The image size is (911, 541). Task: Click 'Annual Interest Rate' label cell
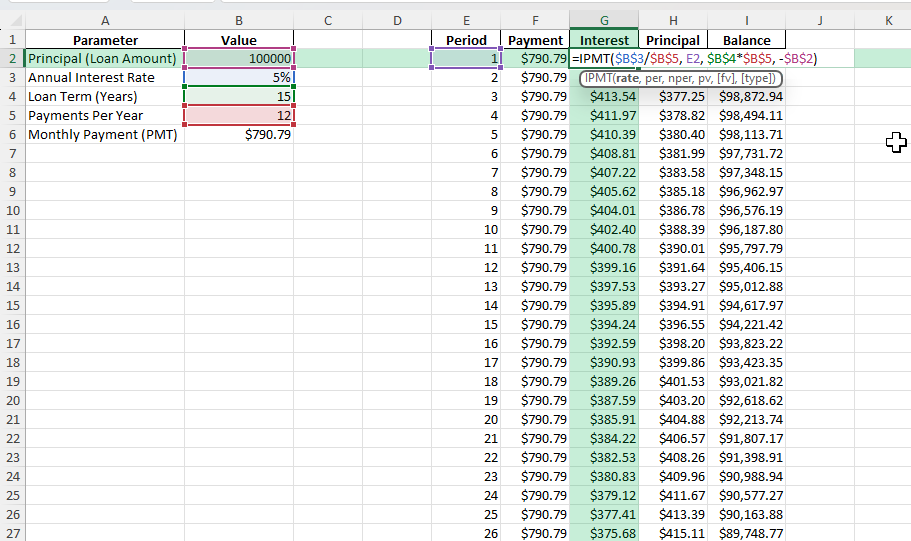[x=105, y=78]
